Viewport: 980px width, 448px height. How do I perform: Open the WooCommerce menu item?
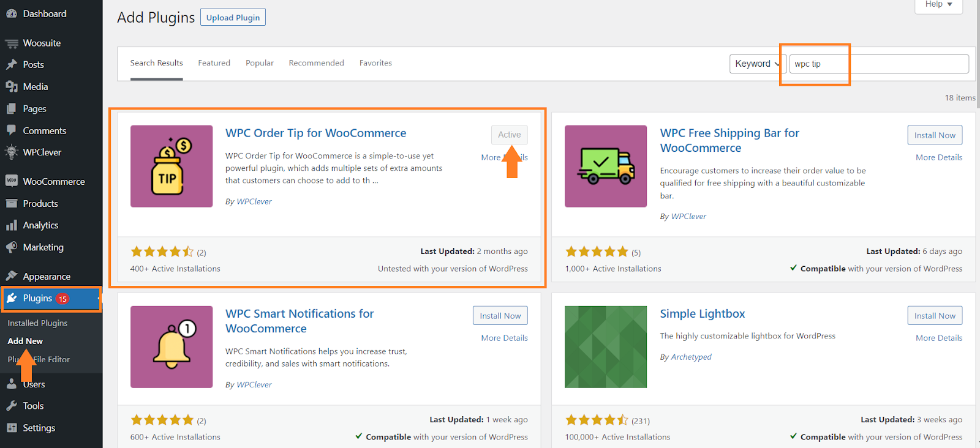pos(51,181)
